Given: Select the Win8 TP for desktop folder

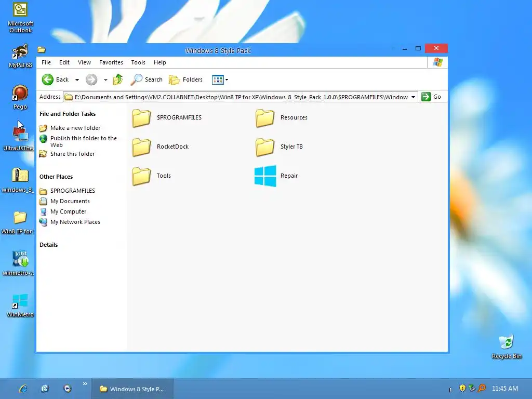Looking at the screenshot, I should 18,222.
